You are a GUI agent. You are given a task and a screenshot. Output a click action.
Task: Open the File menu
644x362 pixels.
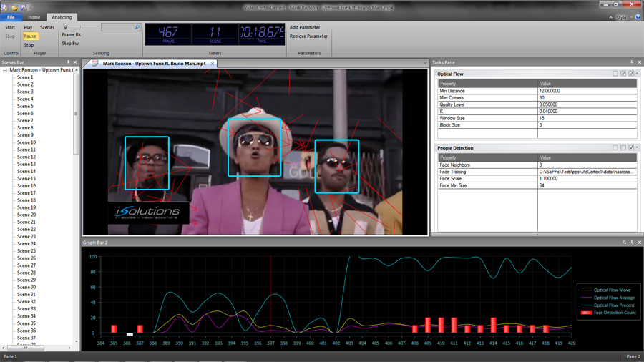[11, 17]
